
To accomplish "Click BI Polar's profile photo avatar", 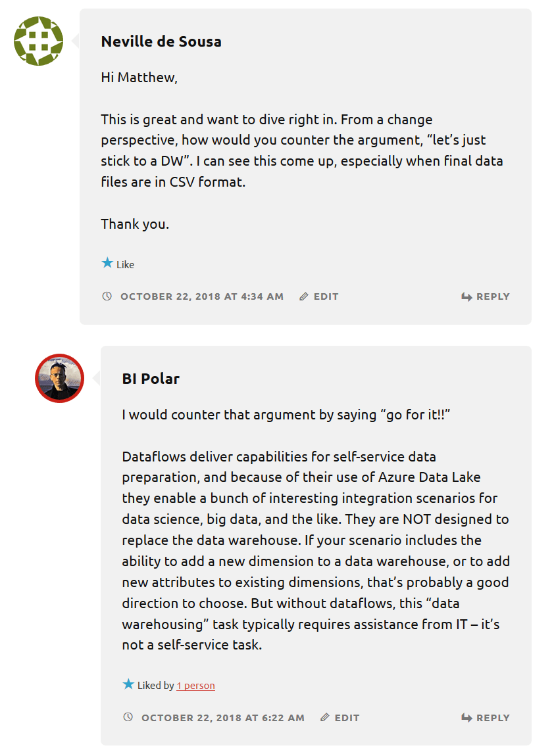I will pyautogui.click(x=59, y=378).
